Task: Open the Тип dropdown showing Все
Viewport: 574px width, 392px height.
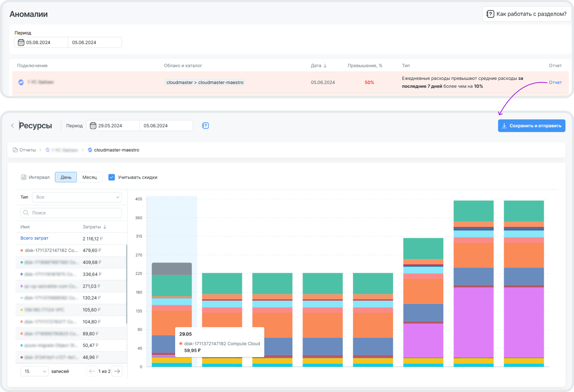Action: pos(77,197)
